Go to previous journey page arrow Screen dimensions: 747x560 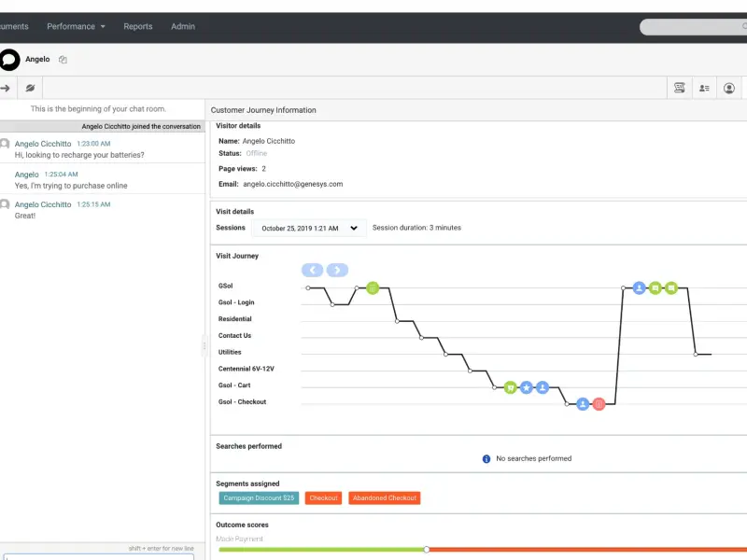pyautogui.click(x=313, y=270)
